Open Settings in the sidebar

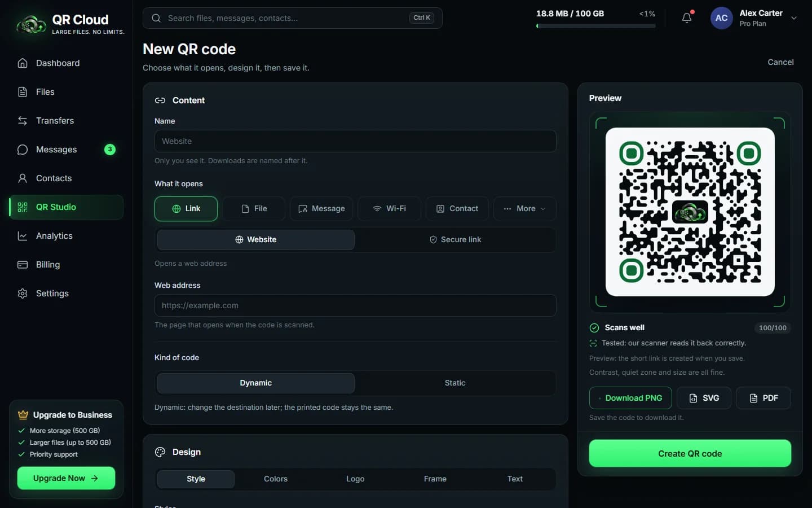point(66,294)
